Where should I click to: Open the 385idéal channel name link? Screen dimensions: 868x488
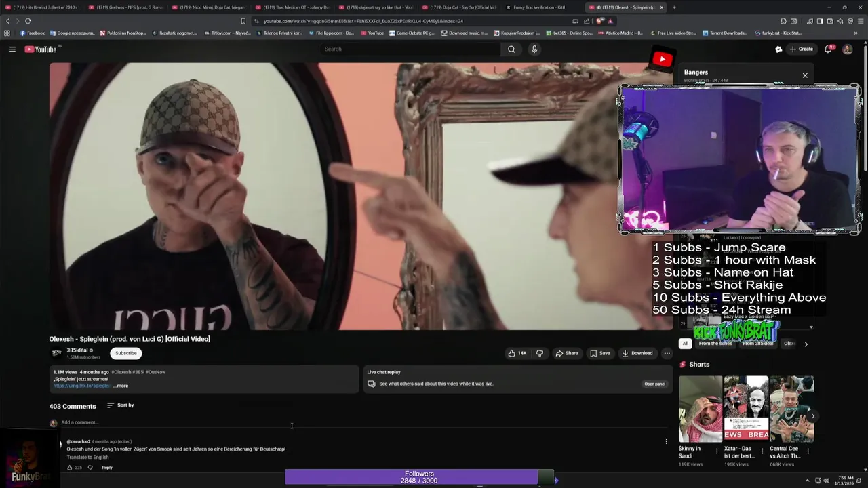[x=77, y=350]
